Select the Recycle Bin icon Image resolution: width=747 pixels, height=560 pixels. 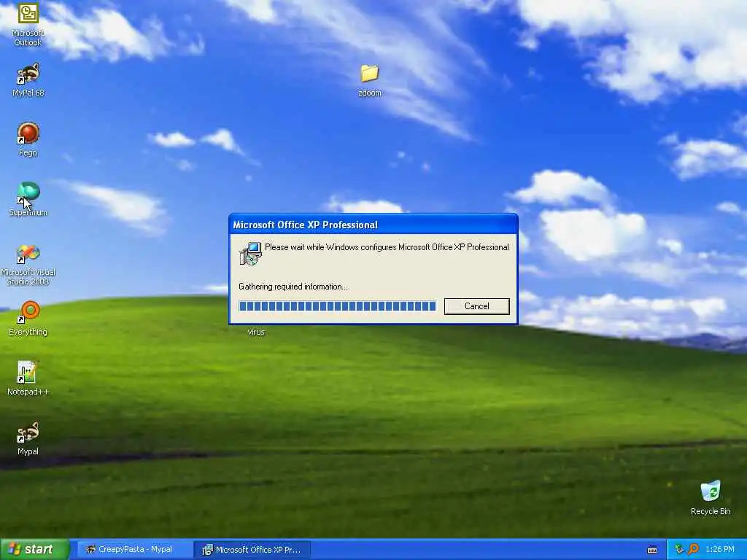coord(711,497)
